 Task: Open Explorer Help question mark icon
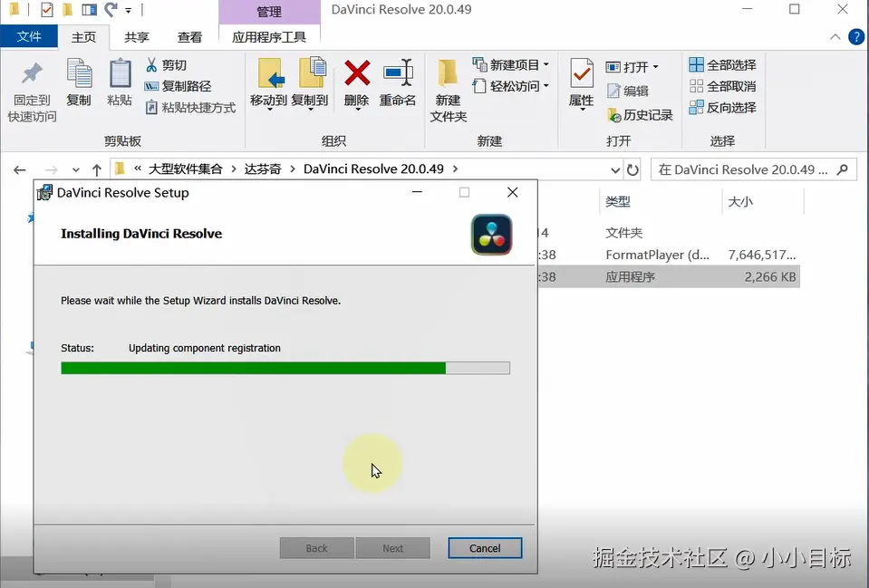(856, 37)
